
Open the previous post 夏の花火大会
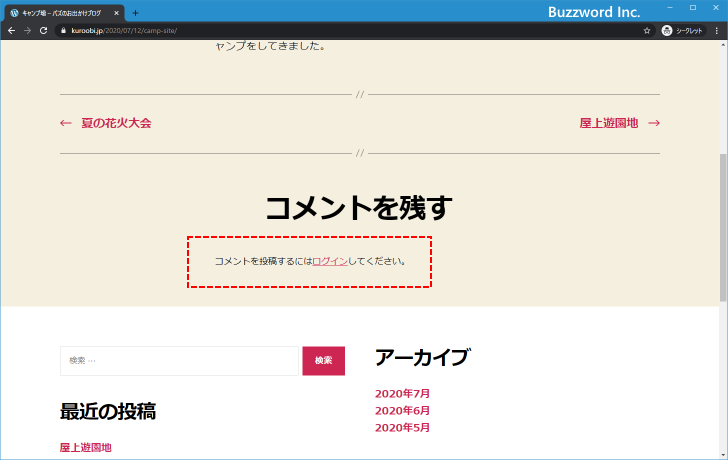pyautogui.click(x=116, y=123)
